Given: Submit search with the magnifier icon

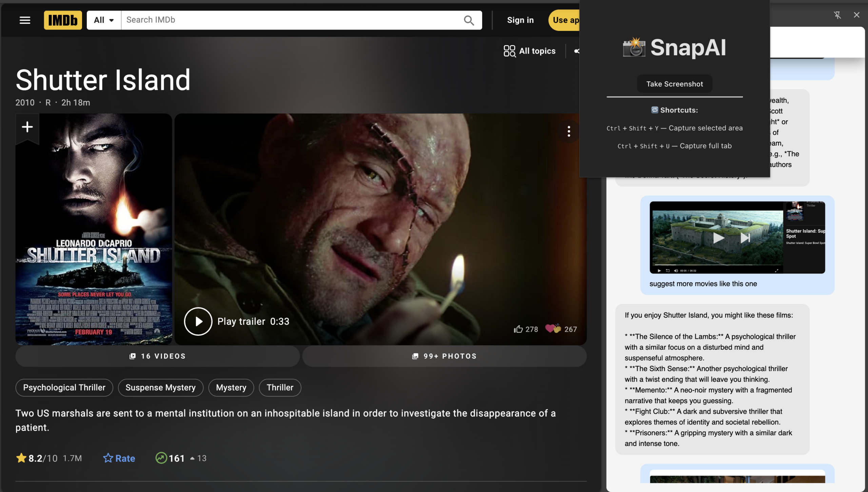Looking at the screenshot, I should click(x=469, y=20).
